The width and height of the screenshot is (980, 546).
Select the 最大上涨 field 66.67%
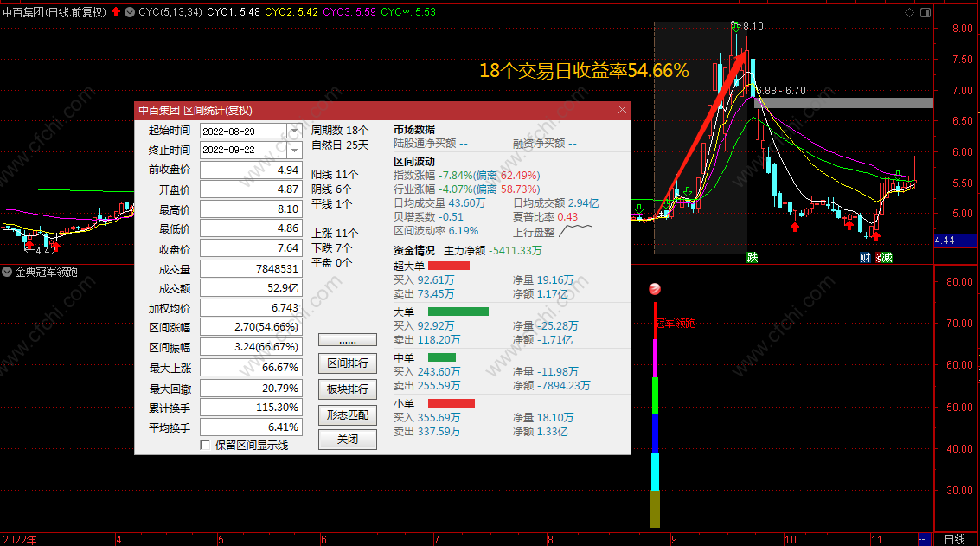click(x=251, y=367)
